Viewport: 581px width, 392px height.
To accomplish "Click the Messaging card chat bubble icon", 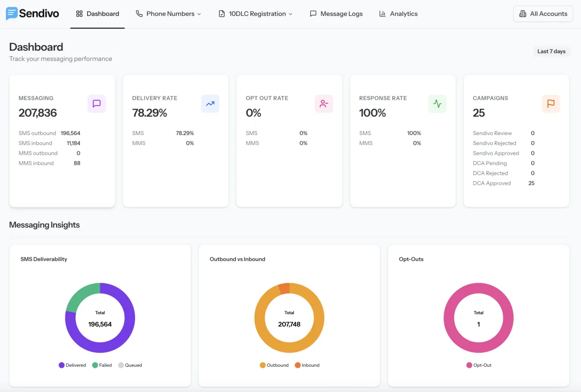I will click(x=96, y=104).
